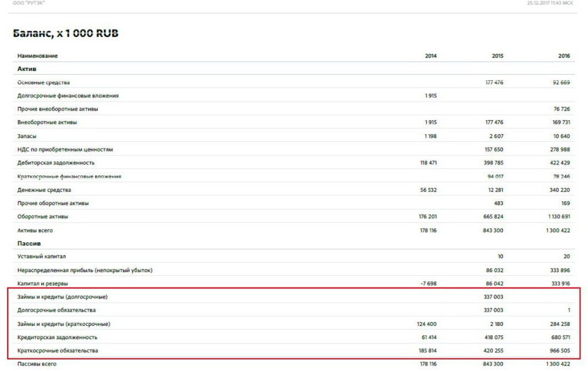Select the Денежные средства row label

point(44,190)
